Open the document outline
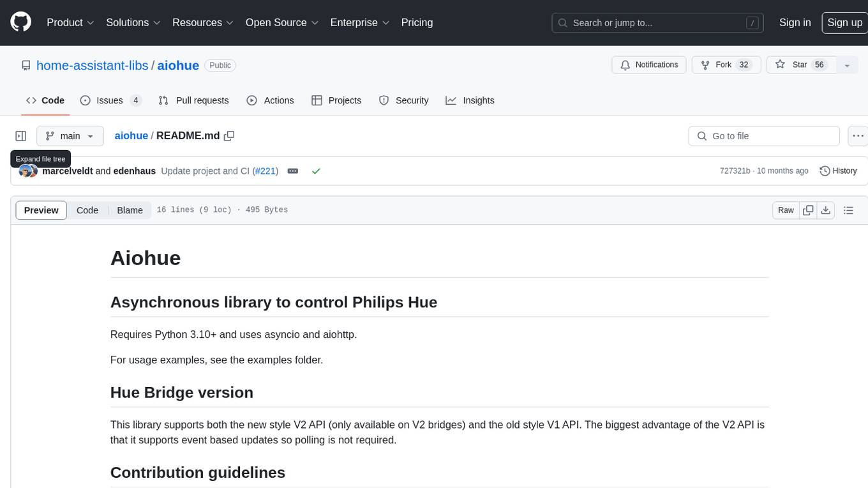 click(x=848, y=210)
